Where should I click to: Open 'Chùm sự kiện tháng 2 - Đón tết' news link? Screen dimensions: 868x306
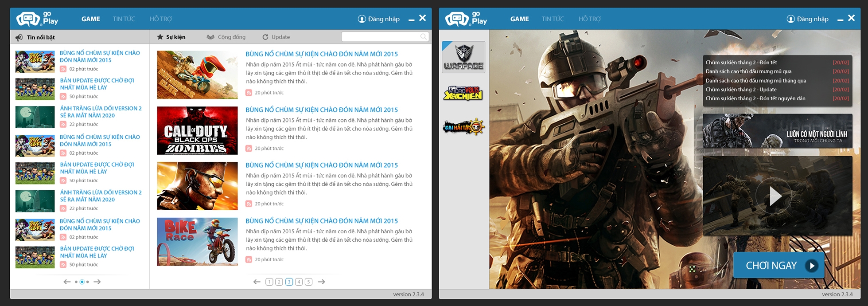point(741,63)
